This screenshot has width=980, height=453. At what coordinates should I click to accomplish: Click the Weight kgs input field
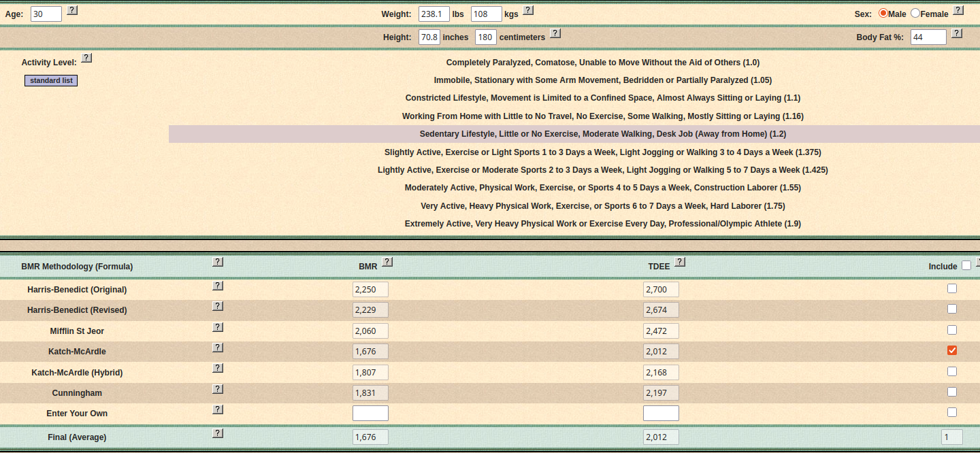pos(487,14)
